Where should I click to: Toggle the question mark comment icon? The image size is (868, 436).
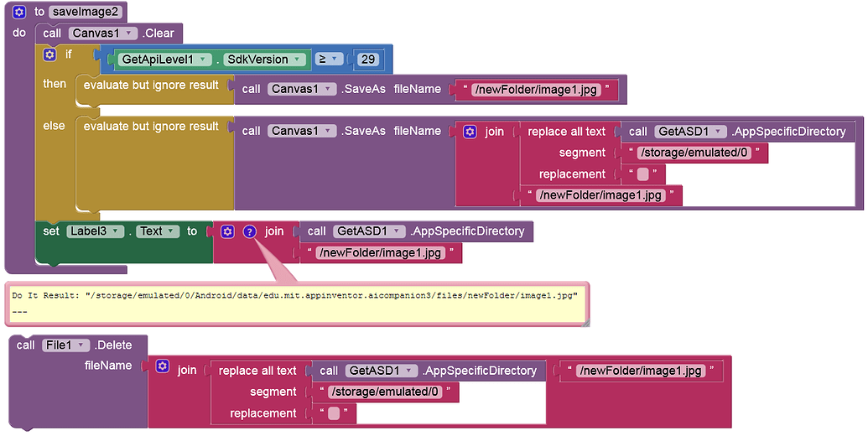(x=250, y=231)
